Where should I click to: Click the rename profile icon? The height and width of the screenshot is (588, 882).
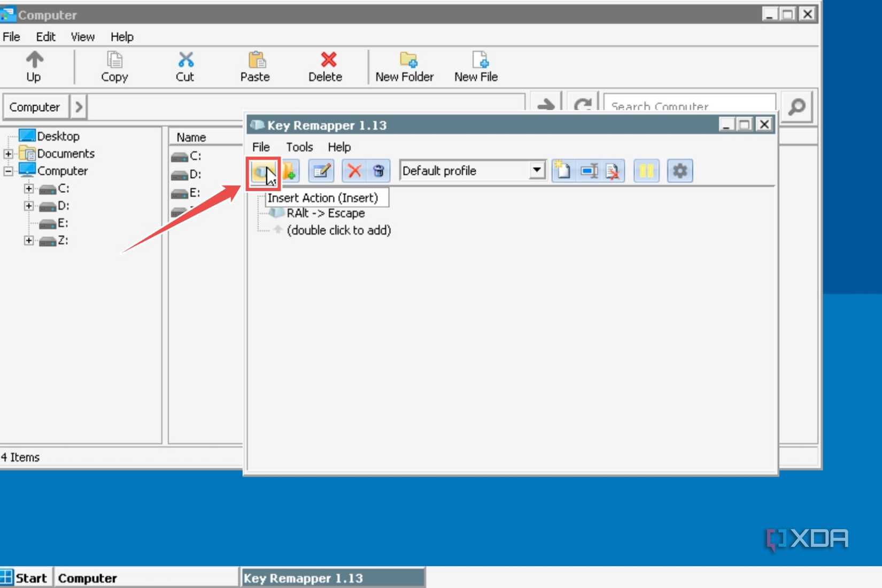point(589,171)
